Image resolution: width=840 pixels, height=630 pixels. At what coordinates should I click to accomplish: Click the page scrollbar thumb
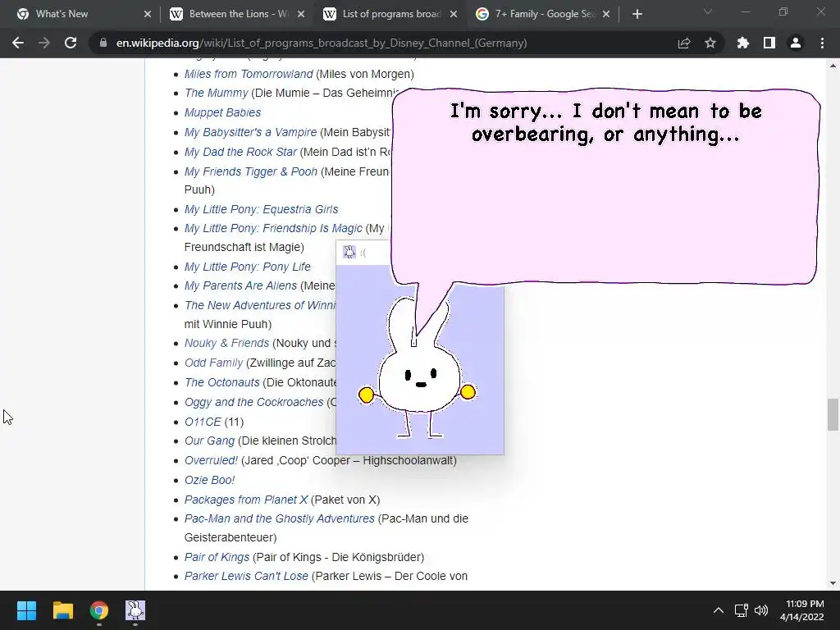coord(833,414)
